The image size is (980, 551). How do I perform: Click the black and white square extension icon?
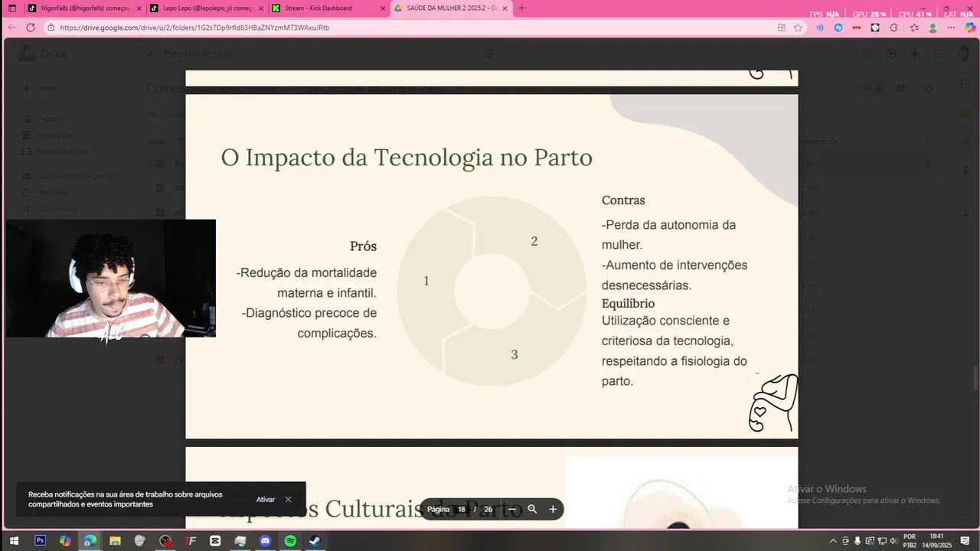[x=875, y=28]
